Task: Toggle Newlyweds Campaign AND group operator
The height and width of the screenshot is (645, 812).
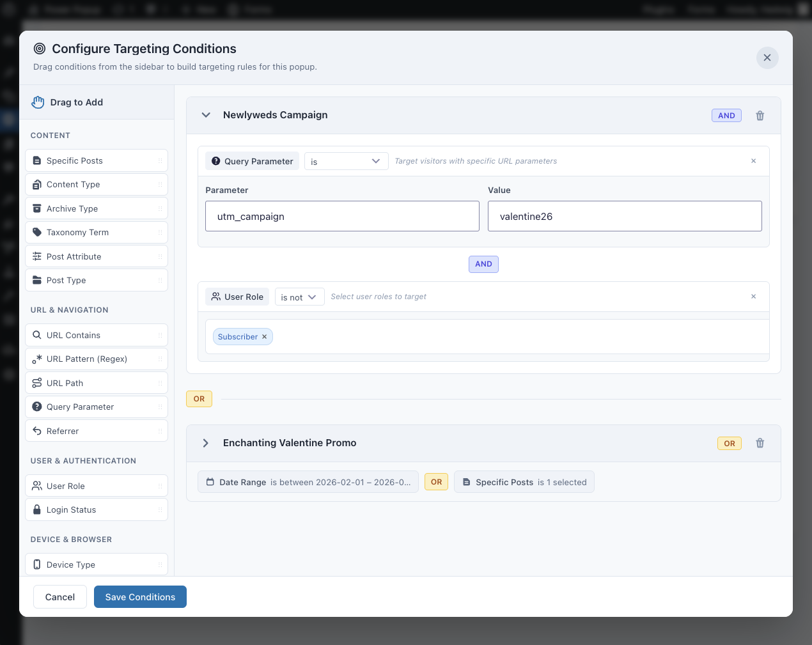Action: coord(726,116)
